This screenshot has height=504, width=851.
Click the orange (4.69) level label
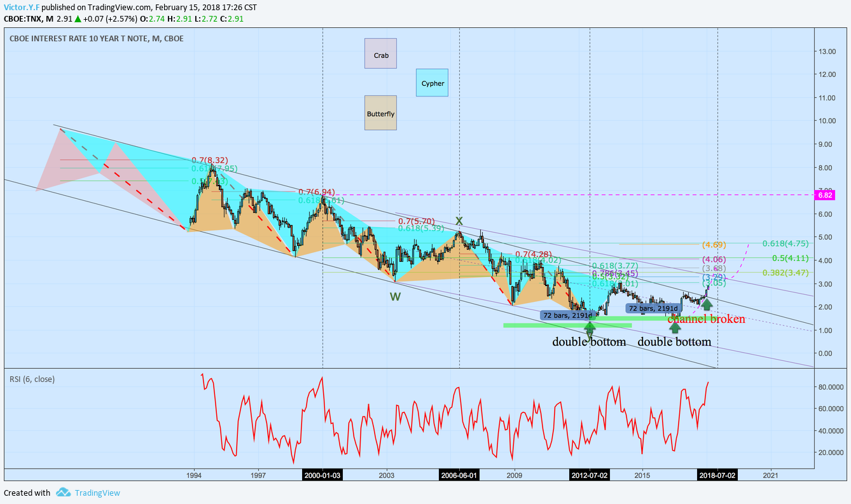714,245
